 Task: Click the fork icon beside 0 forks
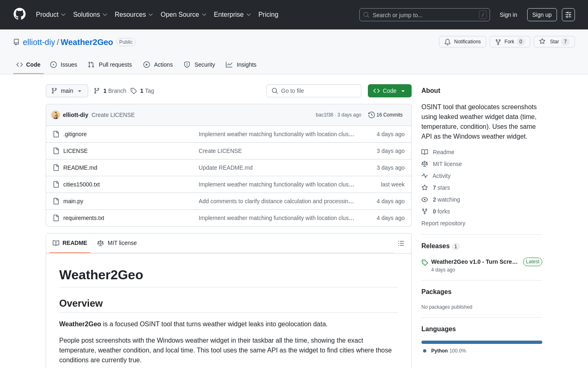point(425,211)
